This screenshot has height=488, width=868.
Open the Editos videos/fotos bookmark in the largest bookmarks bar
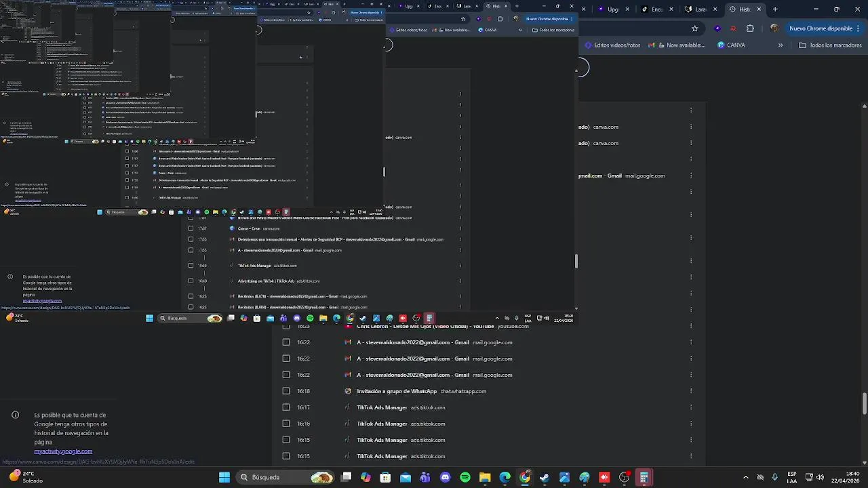point(612,45)
